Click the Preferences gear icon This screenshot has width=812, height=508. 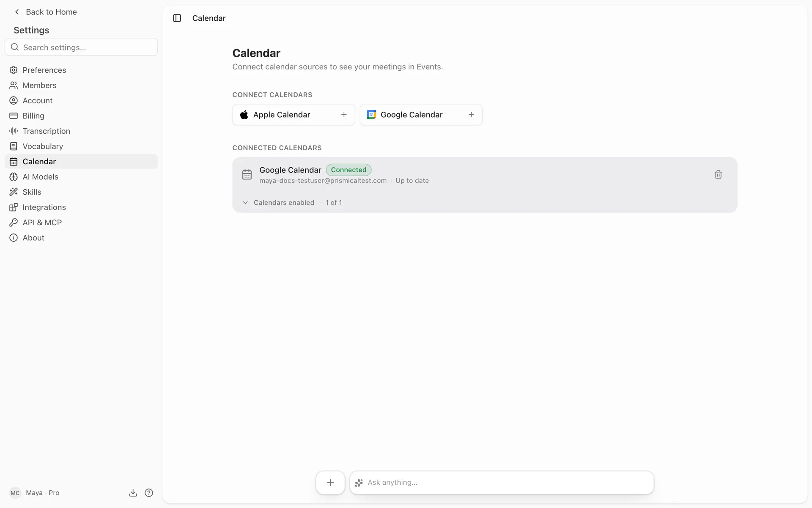click(14, 70)
